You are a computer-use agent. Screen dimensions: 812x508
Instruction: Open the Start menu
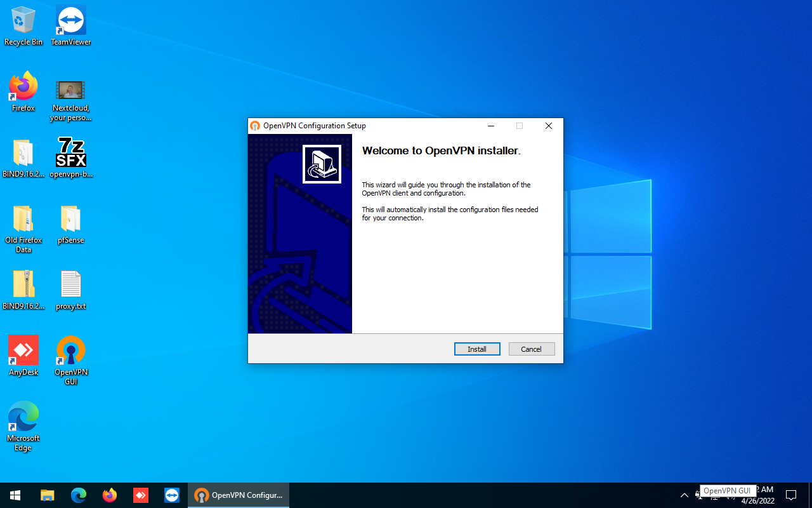(x=15, y=495)
